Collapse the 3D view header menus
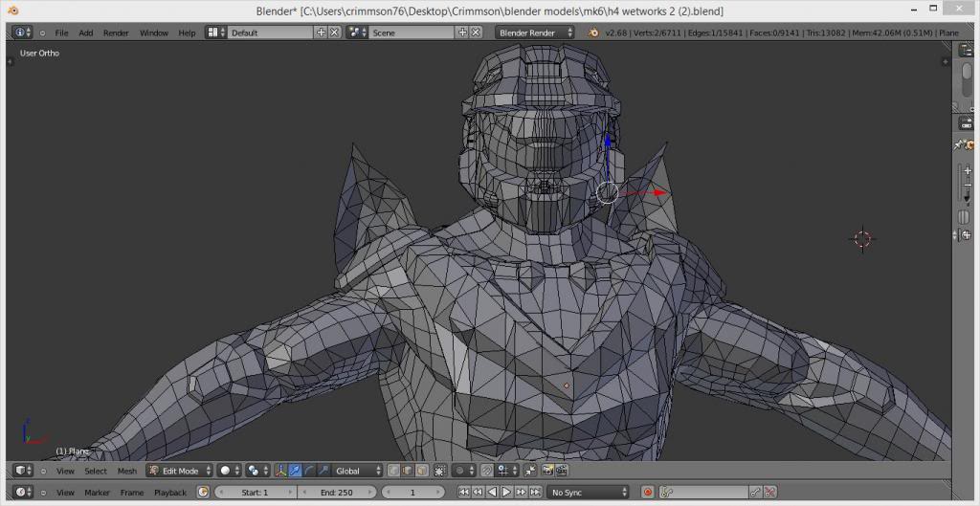This screenshot has height=506, width=980. tap(43, 471)
